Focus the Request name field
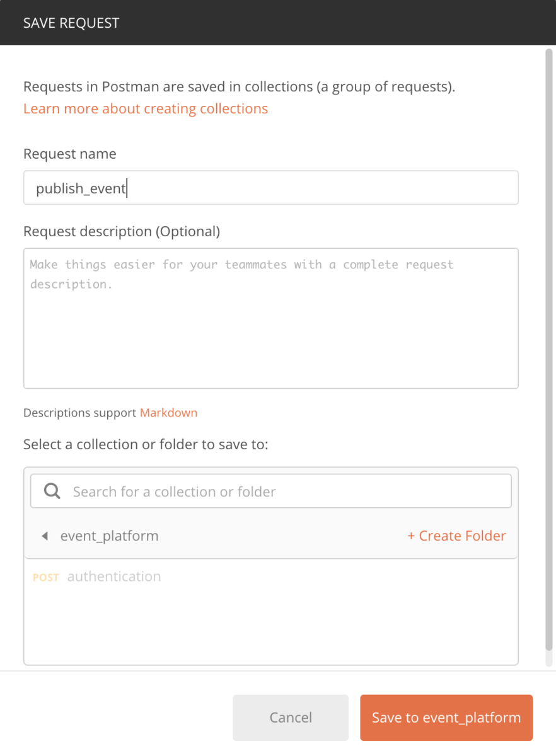Viewport: 556px width, 756px height. tap(271, 188)
